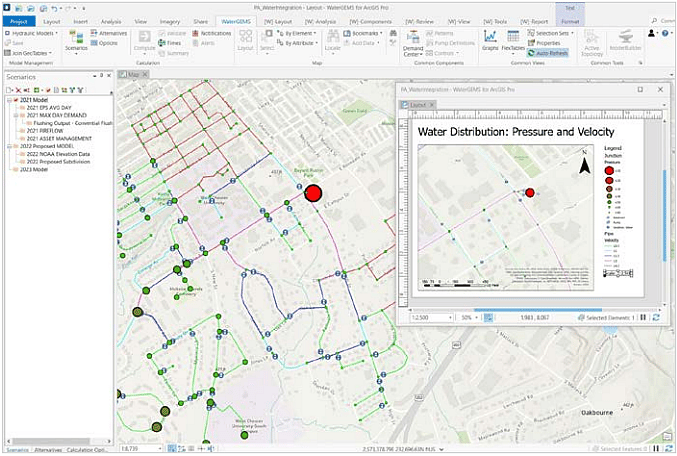Open the Scenarios ribbon button
The height and width of the screenshot is (456, 677).
[76, 41]
